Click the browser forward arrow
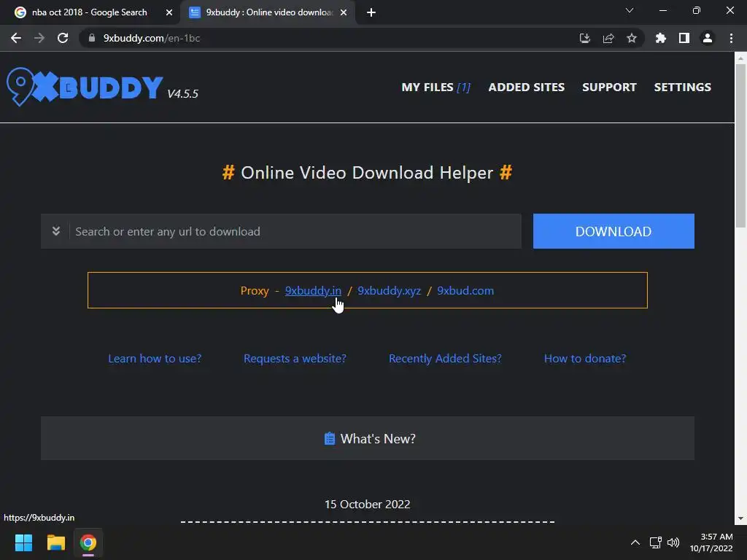747x560 pixels. 39,38
